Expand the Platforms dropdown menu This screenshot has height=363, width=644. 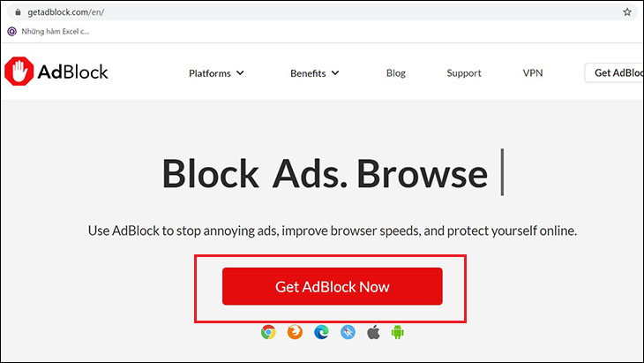pos(216,73)
